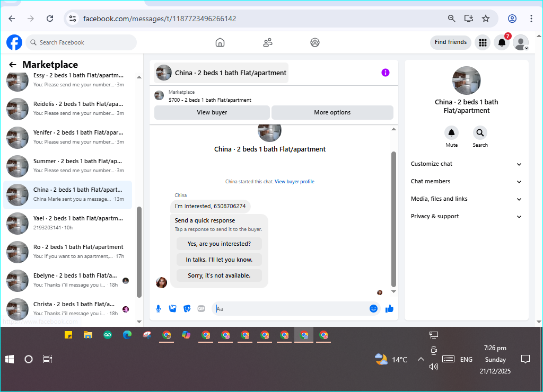Open the Groups icon in top navigation

(315, 42)
